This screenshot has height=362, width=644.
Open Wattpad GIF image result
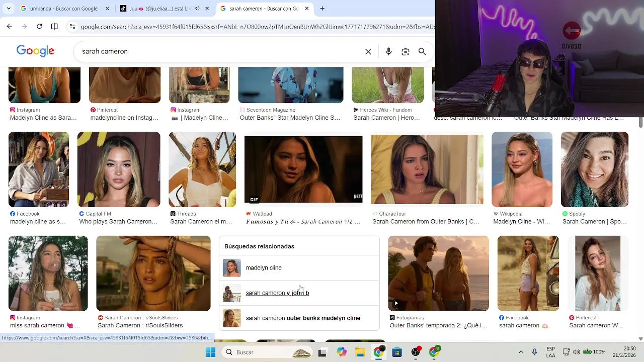[x=303, y=169]
